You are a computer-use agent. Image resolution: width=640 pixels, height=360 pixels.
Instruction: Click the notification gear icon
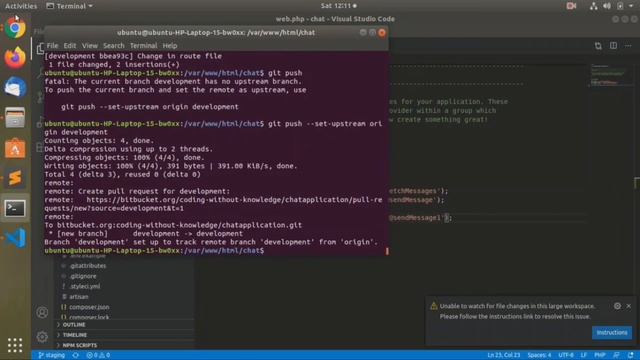click(617, 306)
